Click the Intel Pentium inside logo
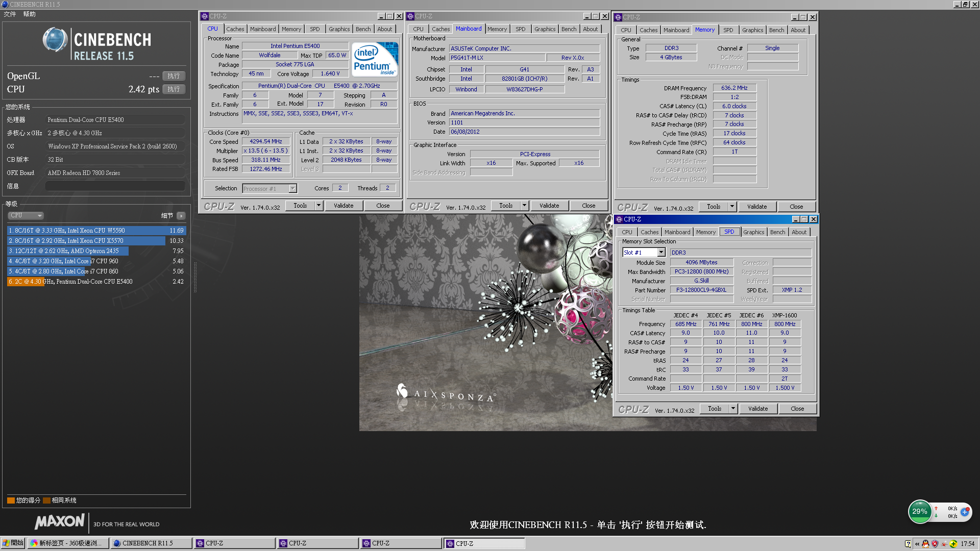The image size is (980, 551). (x=375, y=59)
